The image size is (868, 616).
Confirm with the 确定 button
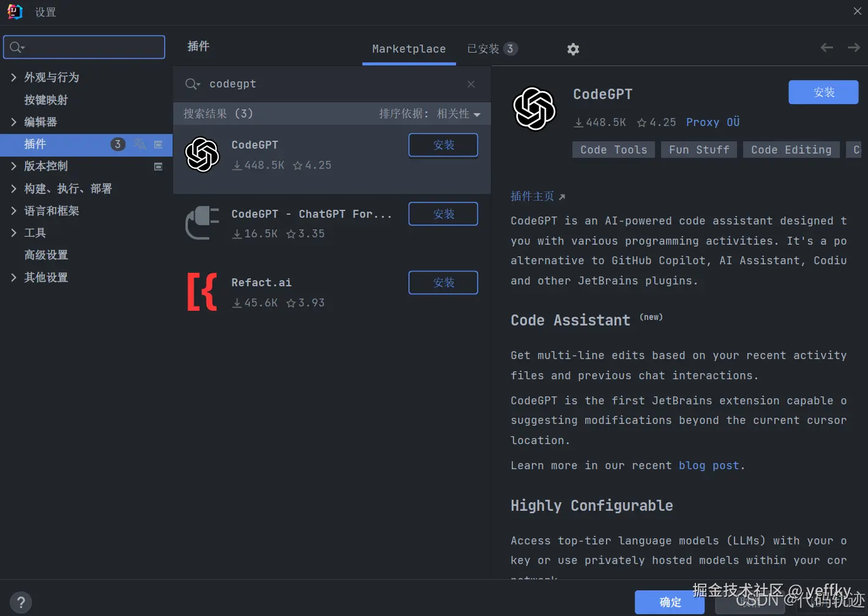[670, 602]
